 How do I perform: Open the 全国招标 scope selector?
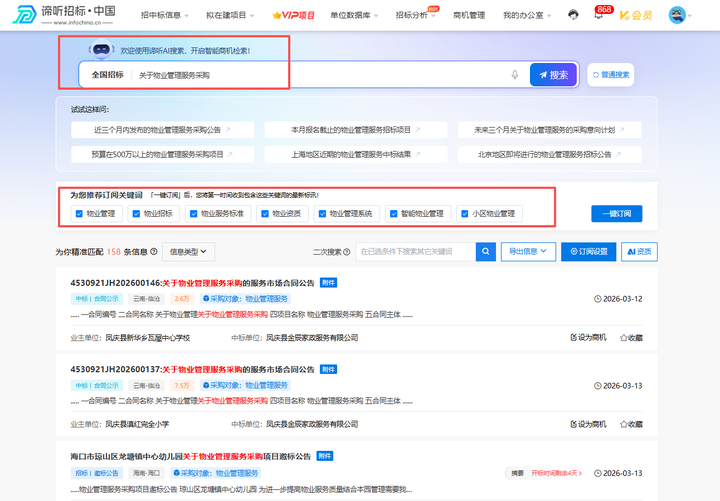tap(107, 74)
